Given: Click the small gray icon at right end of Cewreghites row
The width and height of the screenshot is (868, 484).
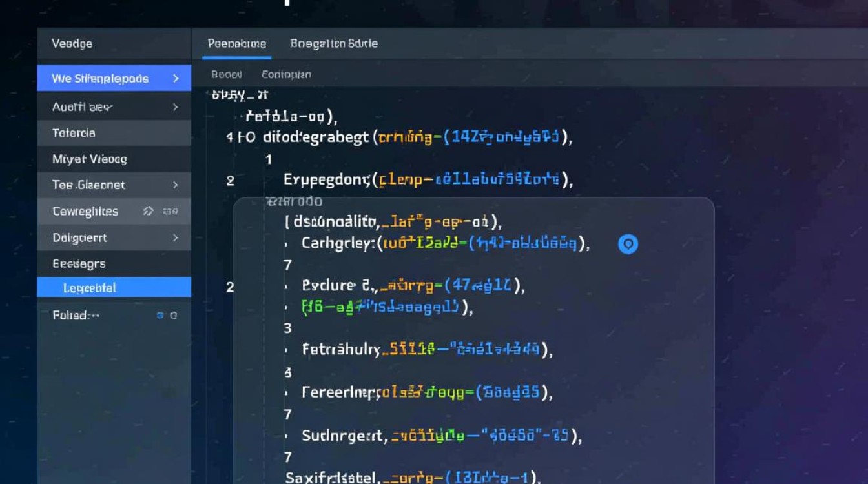Looking at the screenshot, I should (x=170, y=211).
